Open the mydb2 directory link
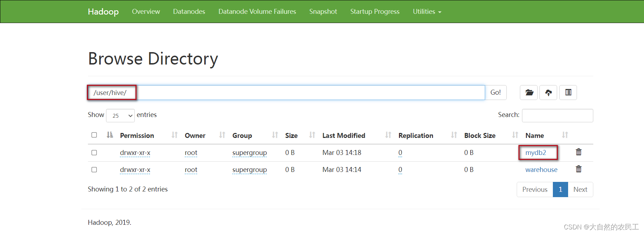 535,152
